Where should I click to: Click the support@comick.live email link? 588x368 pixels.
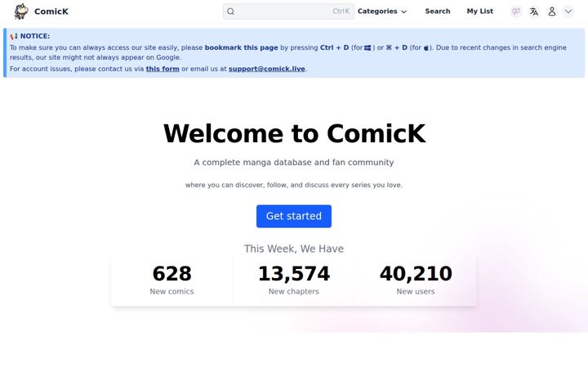pos(267,69)
